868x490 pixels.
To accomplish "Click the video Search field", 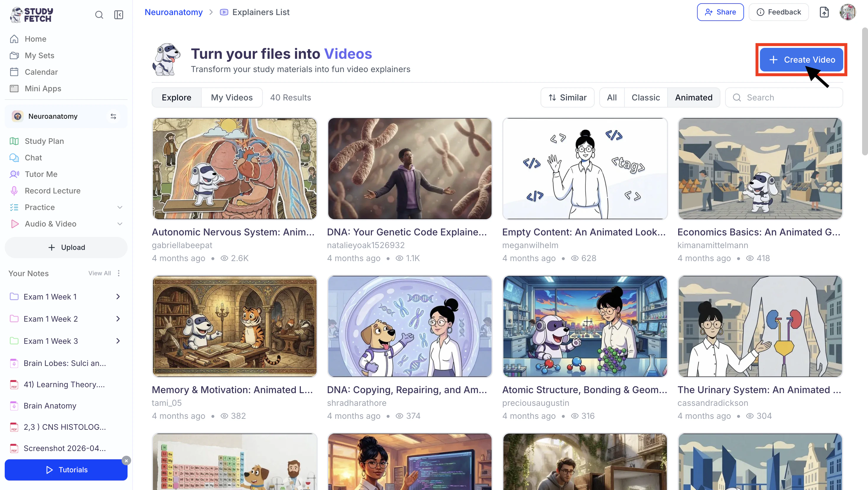I will (784, 97).
